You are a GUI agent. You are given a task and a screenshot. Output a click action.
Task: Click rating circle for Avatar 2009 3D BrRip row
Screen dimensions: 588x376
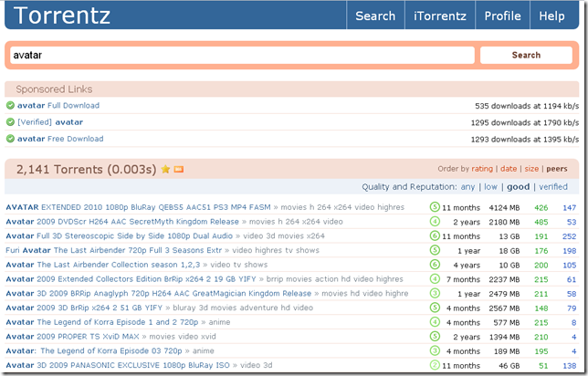coord(435,308)
